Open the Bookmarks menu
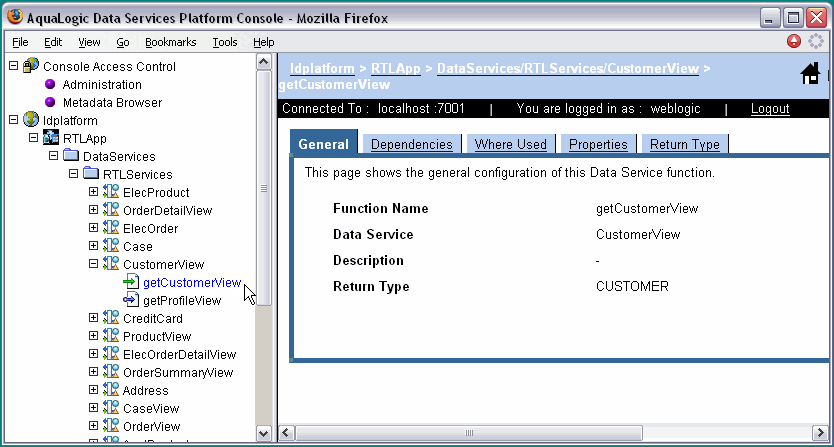This screenshot has height=447, width=834. 171,42
